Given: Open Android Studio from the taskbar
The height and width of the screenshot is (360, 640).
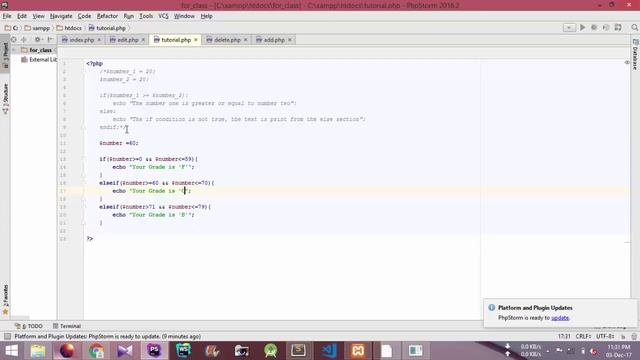Looking at the screenshot, I should 270,351.
